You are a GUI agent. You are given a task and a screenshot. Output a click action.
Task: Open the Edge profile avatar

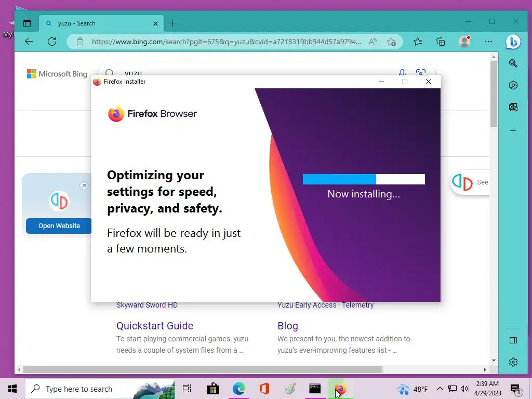coord(464,42)
